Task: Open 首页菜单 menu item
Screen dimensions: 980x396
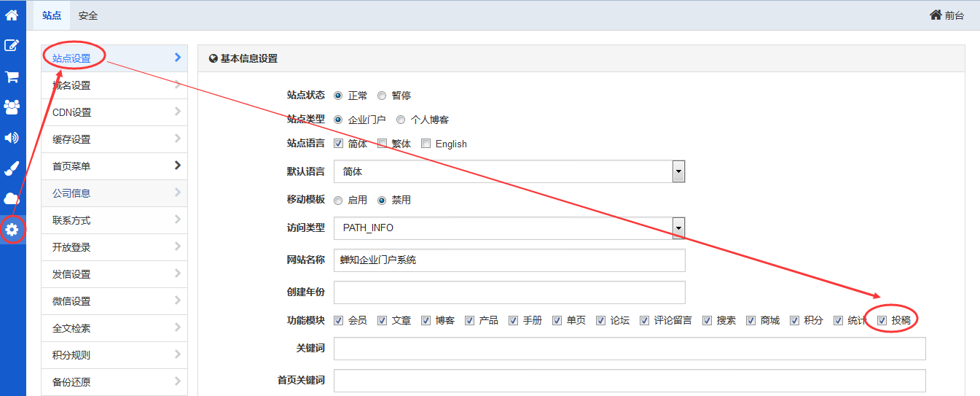Action: 114,166
